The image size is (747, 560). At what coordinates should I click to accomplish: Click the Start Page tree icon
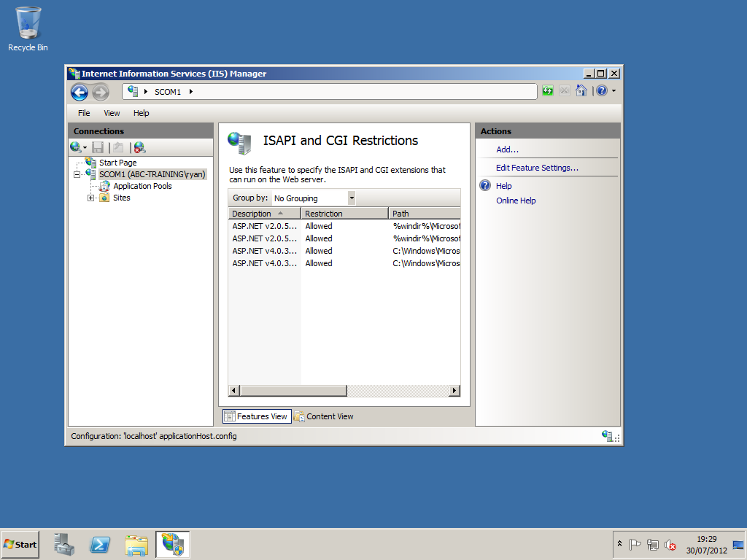point(90,163)
